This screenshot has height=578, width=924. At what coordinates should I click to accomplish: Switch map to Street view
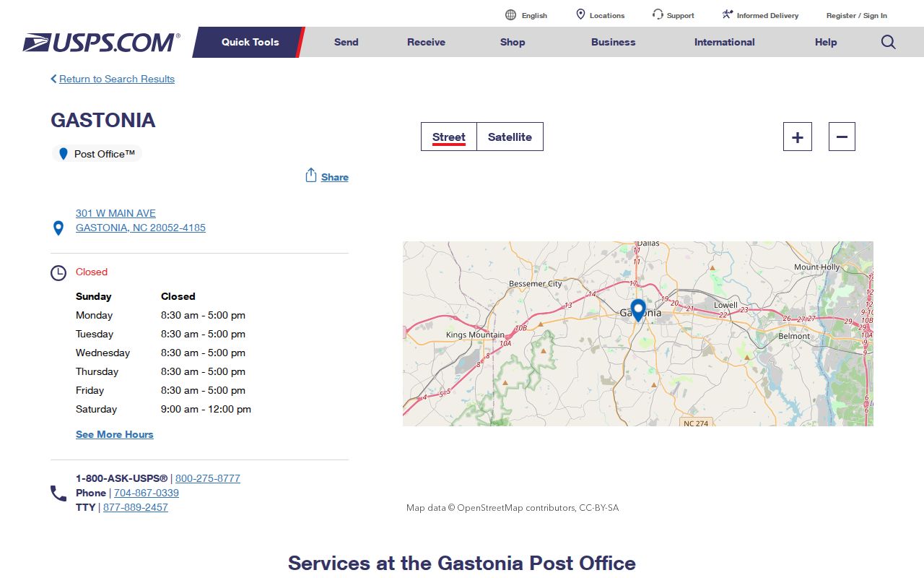449,137
